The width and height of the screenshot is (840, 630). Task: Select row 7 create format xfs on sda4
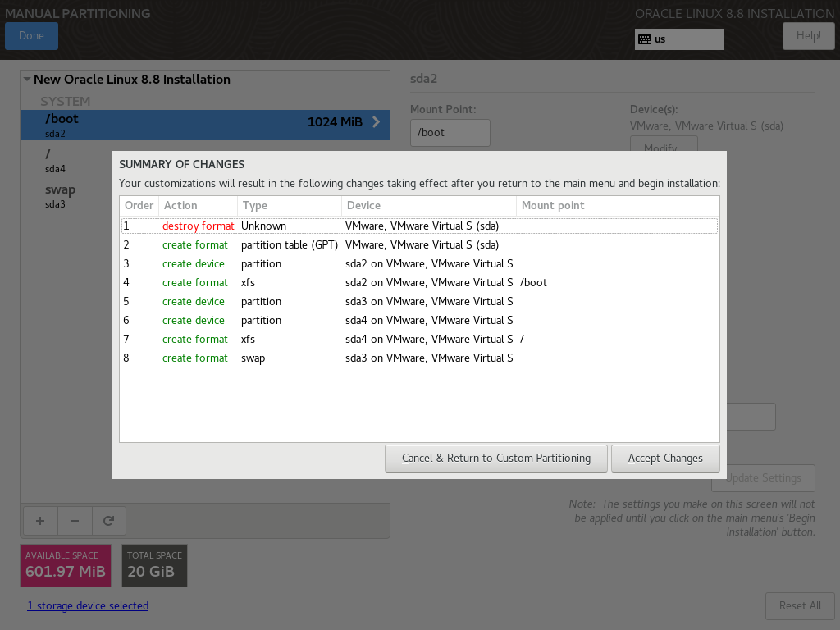[x=419, y=339]
